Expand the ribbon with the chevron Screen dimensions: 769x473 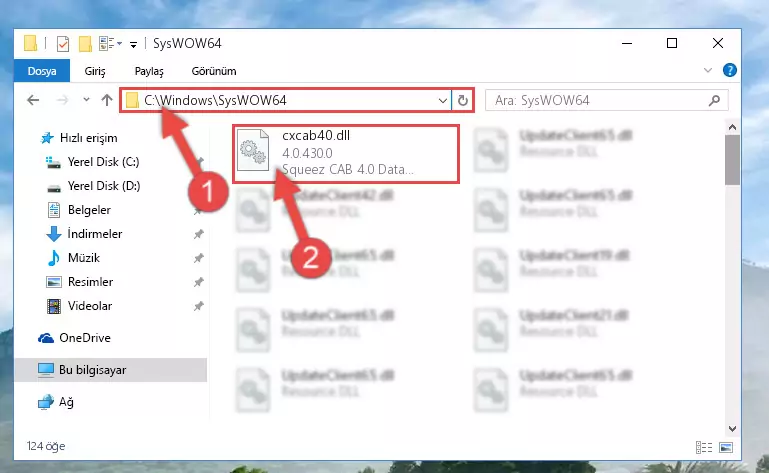click(x=708, y=70)
